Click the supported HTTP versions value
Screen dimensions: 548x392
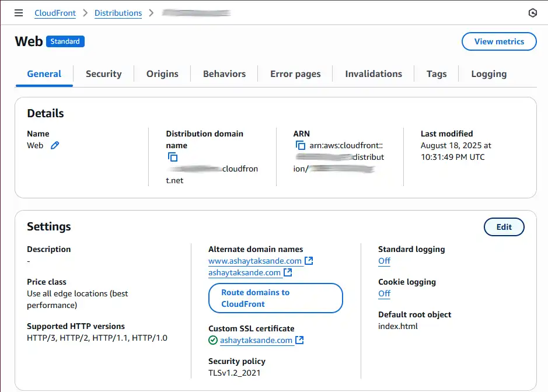[x=97, y=338]
